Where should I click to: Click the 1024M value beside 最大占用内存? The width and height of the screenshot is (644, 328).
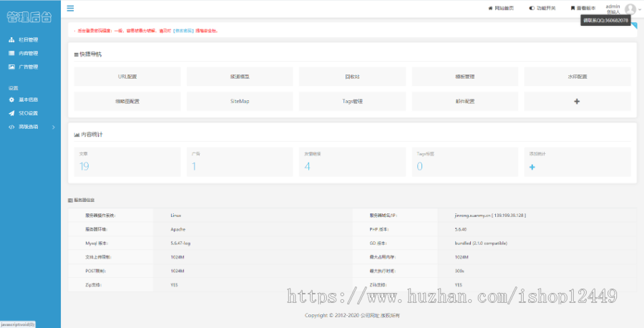pos(462,257)
